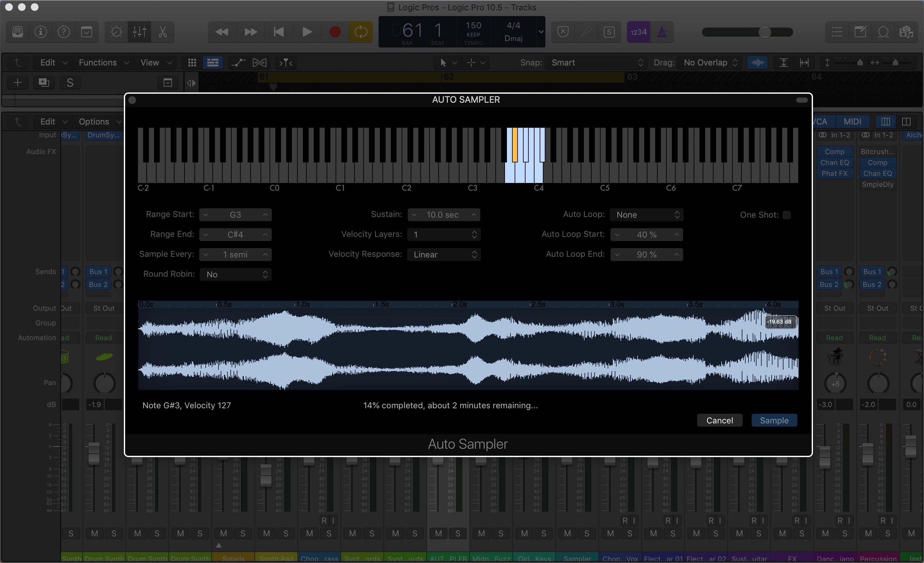Click the Record button
Viewport: 924px width, 563px height.
point(335,32)
